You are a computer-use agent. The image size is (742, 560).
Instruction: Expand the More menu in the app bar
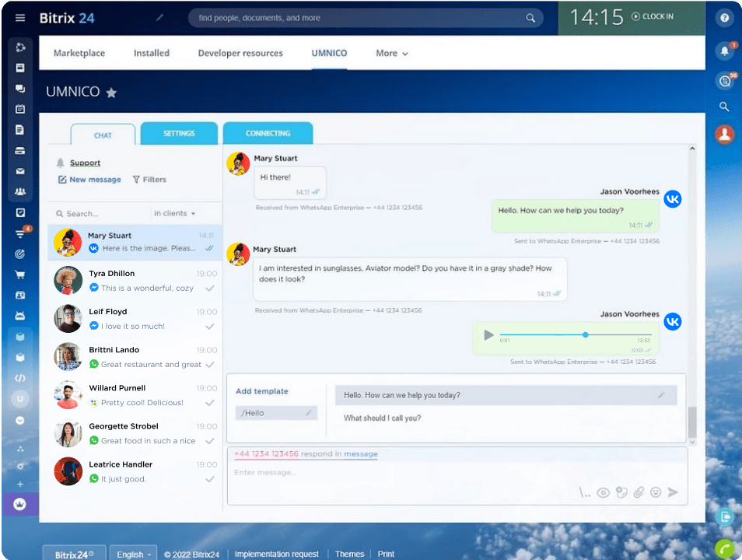[391, 53]
